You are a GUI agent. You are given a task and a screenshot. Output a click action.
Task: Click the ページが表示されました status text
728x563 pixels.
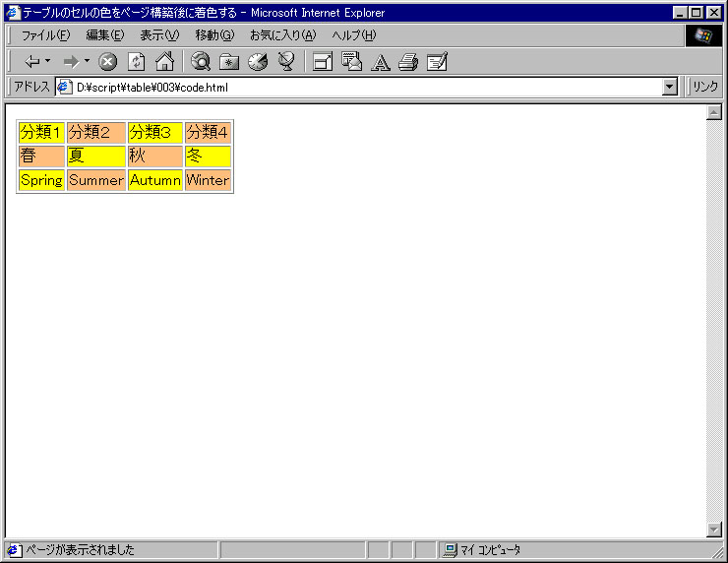[x=80, y=550]
